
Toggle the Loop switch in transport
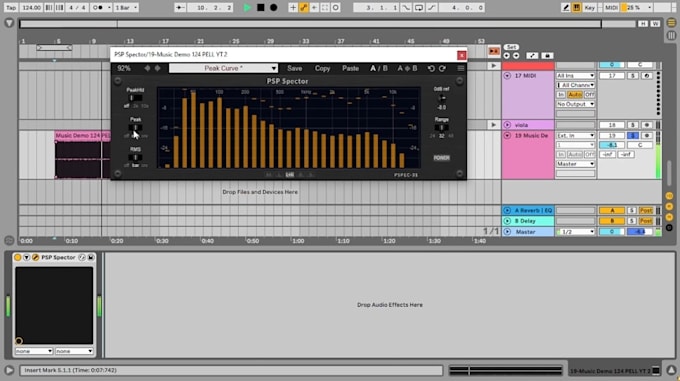point(418,7)
